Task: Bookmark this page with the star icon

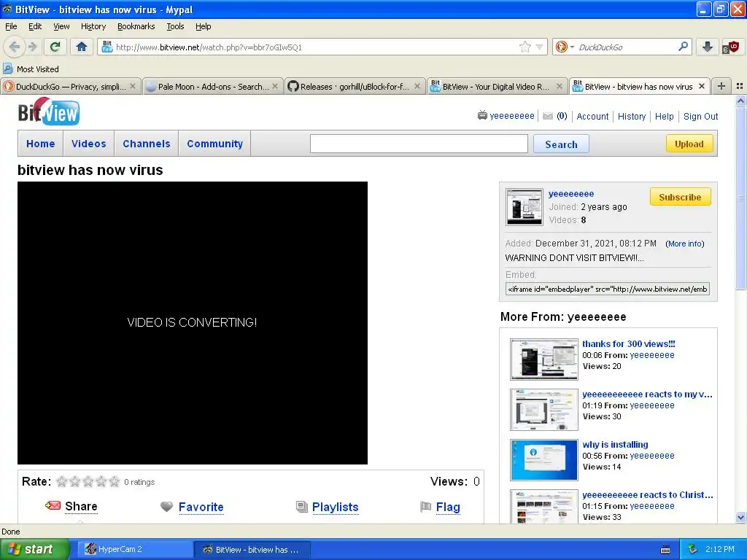Action: tap(525, 47)
